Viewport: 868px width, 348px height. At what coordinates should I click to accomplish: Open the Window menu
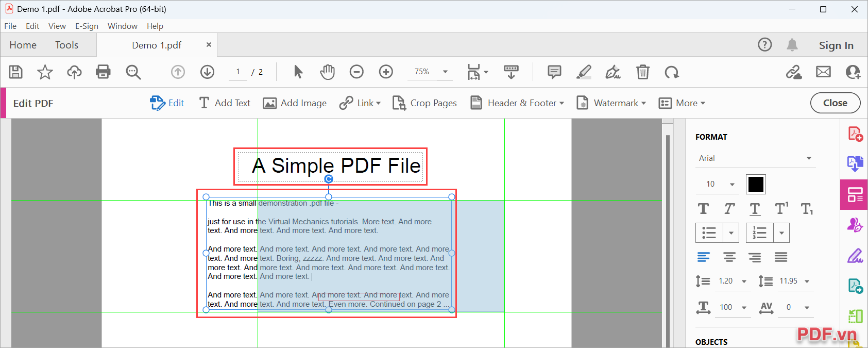pyautogui.click(x=123, y=26)
